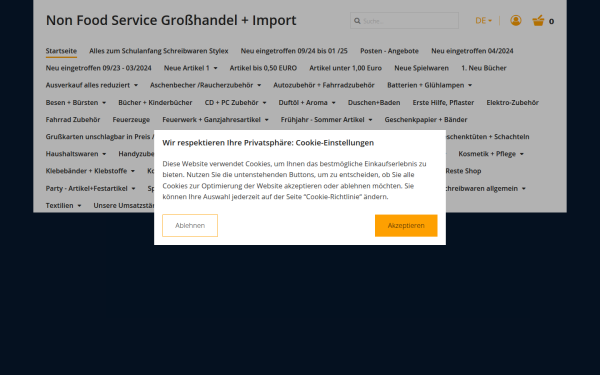Expand Duftöl + Aroma dropdown
Screen dimensions: 600x375
307,103
